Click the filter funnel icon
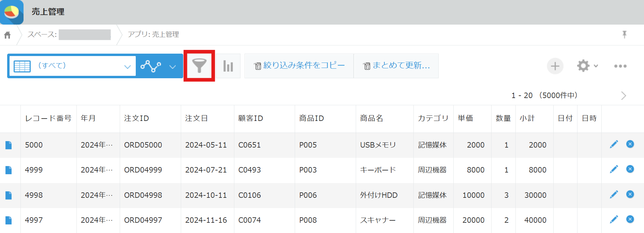Image resolution: width=644 pixels, height=233 pixels. pos(199,66)
